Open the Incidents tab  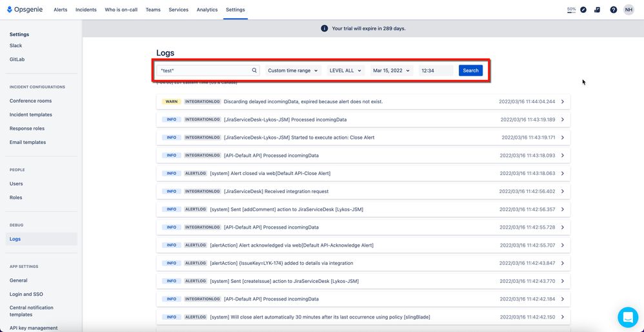(86, 10)
